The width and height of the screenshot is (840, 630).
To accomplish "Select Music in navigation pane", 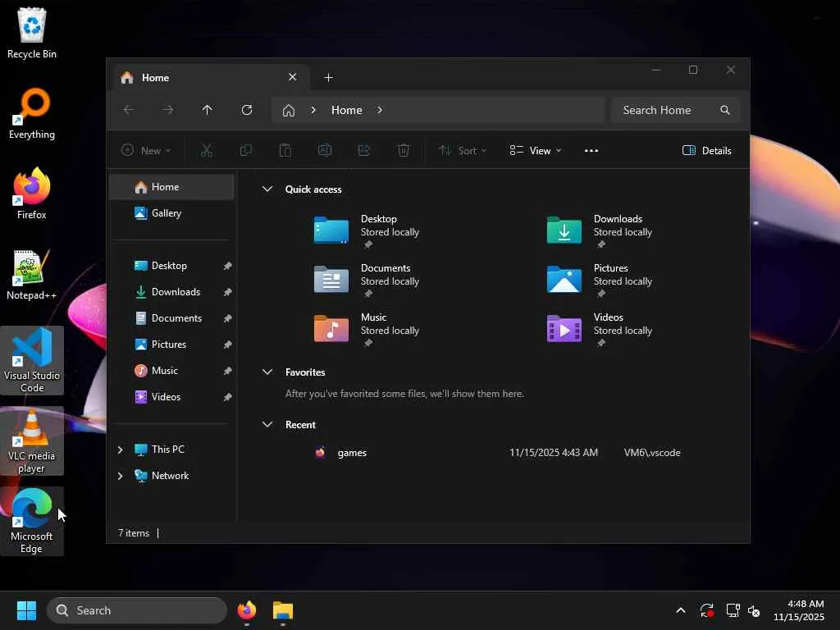I will click(172, 371).
